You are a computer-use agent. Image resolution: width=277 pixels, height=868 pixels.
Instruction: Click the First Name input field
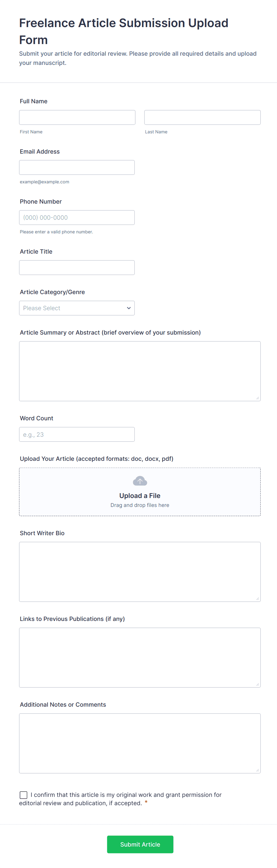pos(77,117)
